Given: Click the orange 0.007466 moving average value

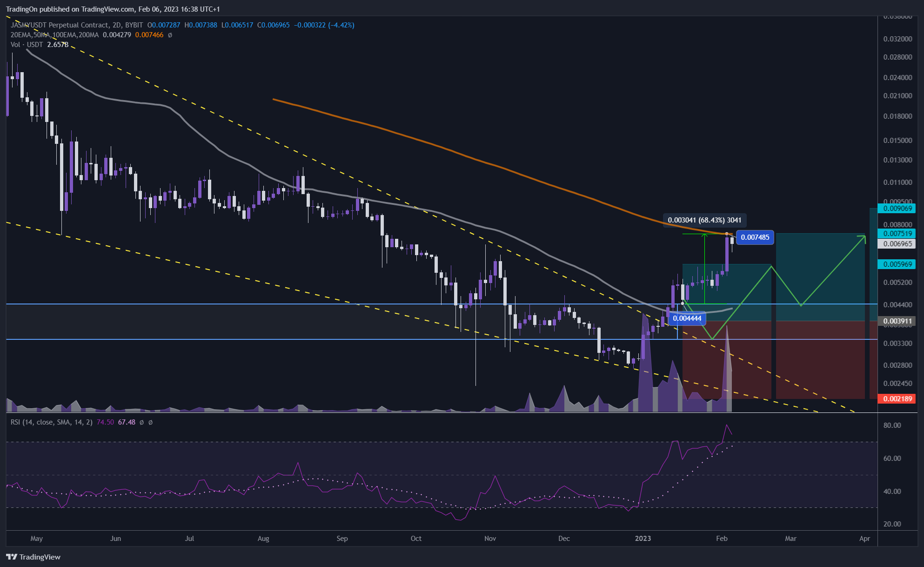Looking at the screenshot, I should point(149,35).
